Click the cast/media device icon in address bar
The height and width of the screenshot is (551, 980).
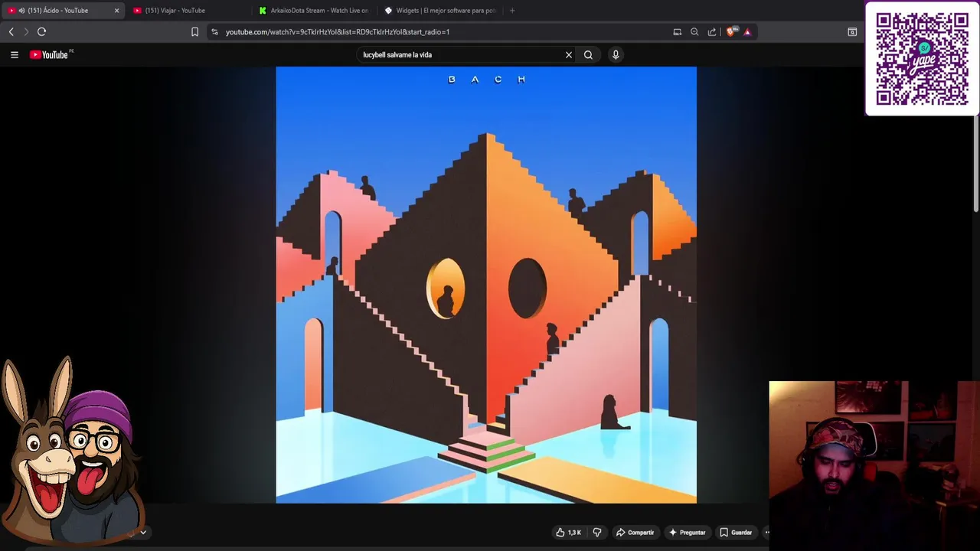tap(678, 32)
